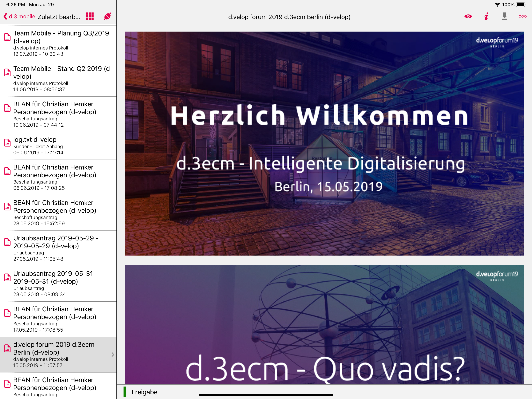Open Team Mobile - Stand Q2 2019 document
The width and height of the screenshot is (532, 399).
[58, 79]
